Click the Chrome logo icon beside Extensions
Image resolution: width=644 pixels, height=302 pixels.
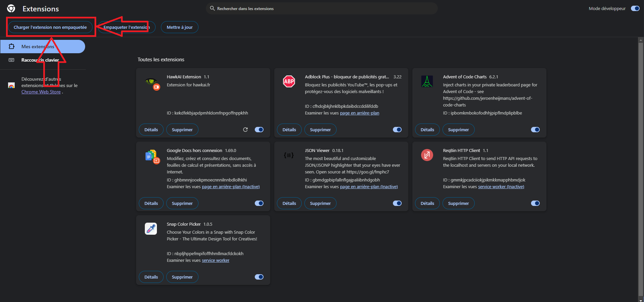point(11,8)
